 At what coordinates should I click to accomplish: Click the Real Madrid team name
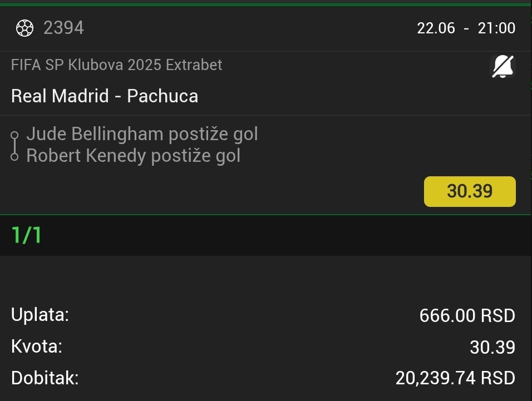(x=60, y=96)
